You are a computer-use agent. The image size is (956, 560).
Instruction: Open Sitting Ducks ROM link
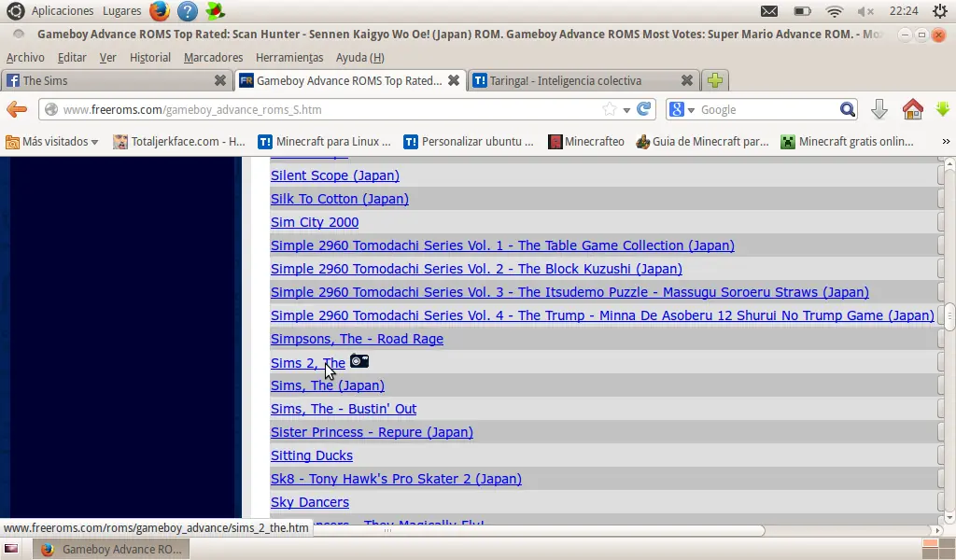coord(312,455)
